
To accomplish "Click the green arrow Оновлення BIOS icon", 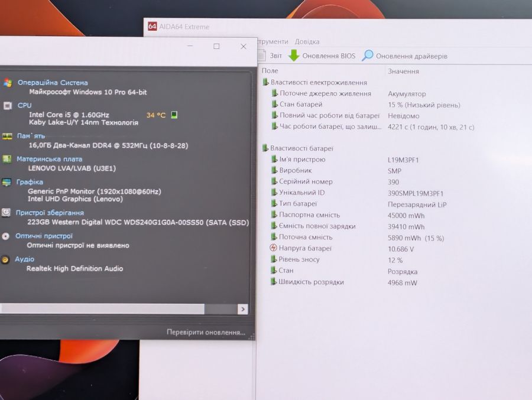I will click(x=294, y=56).
